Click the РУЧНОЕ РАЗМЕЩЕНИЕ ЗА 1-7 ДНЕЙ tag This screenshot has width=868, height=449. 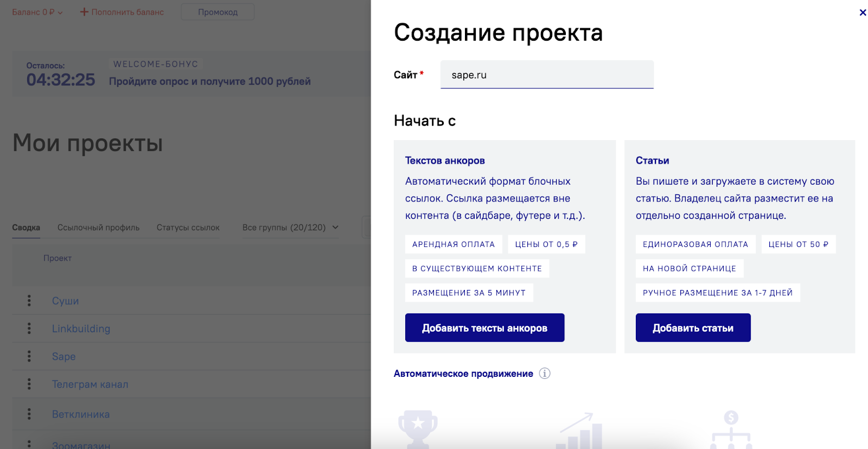718,293
